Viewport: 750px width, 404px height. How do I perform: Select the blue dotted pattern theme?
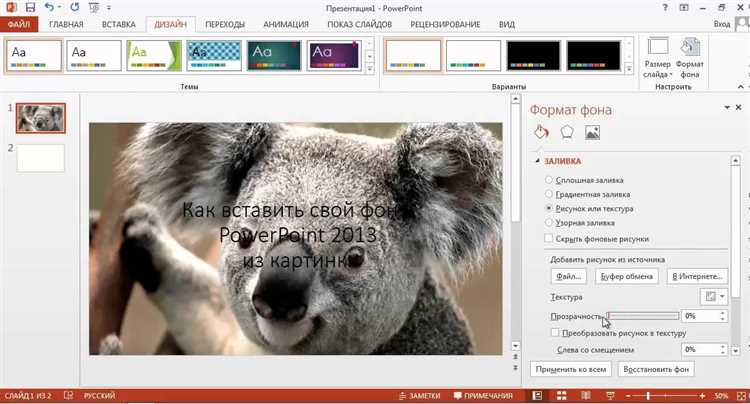[x=214, y=56]
